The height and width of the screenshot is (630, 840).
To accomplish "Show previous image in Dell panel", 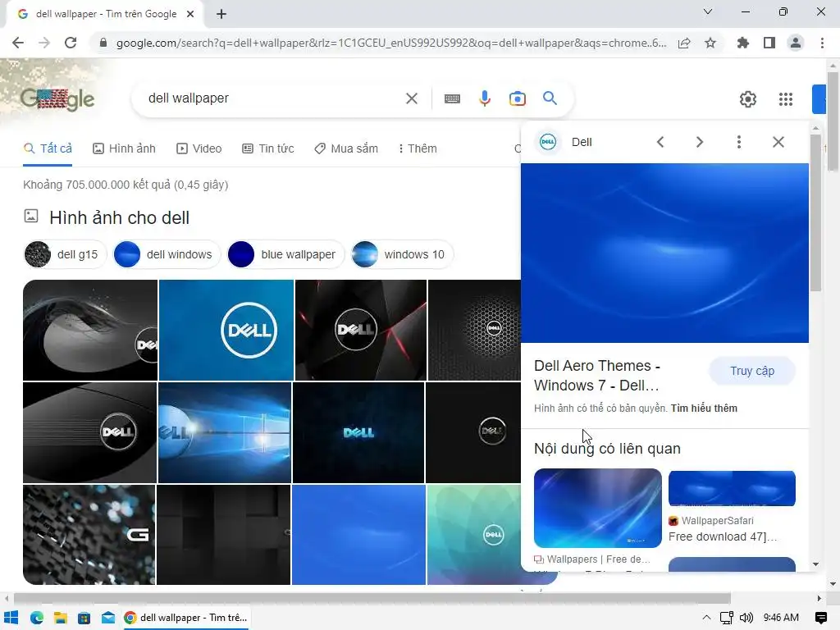I will pos(660,142).
